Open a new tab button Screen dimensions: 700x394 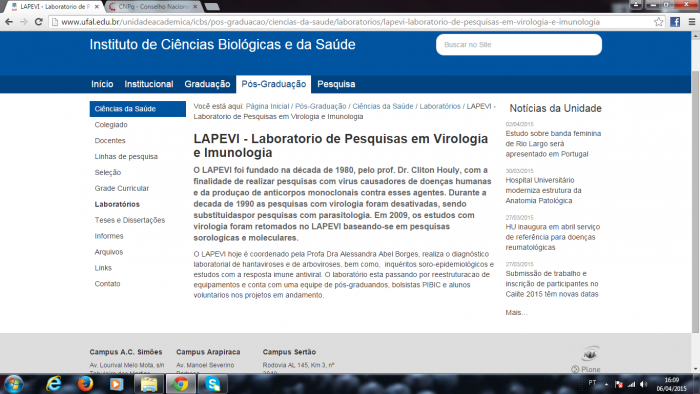[x=212, y=7]
